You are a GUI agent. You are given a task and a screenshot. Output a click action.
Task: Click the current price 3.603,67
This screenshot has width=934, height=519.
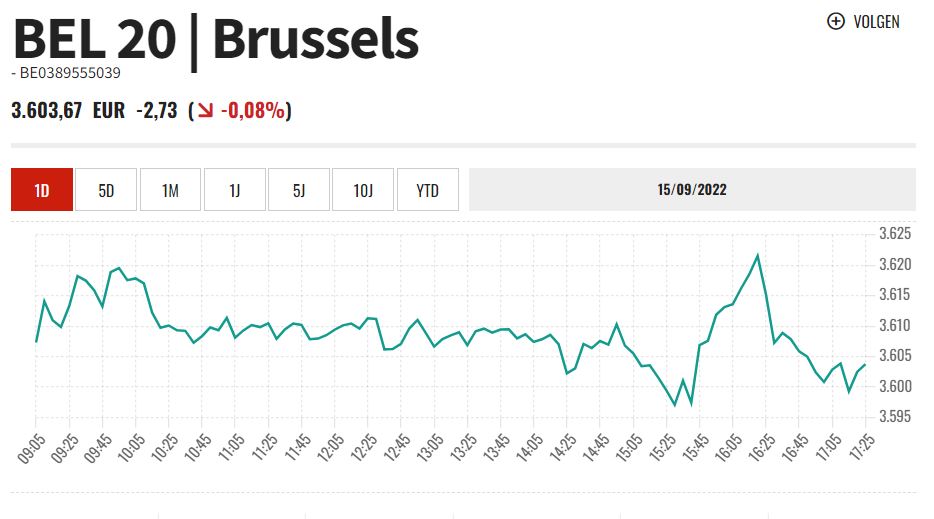[x=46, y=110]
